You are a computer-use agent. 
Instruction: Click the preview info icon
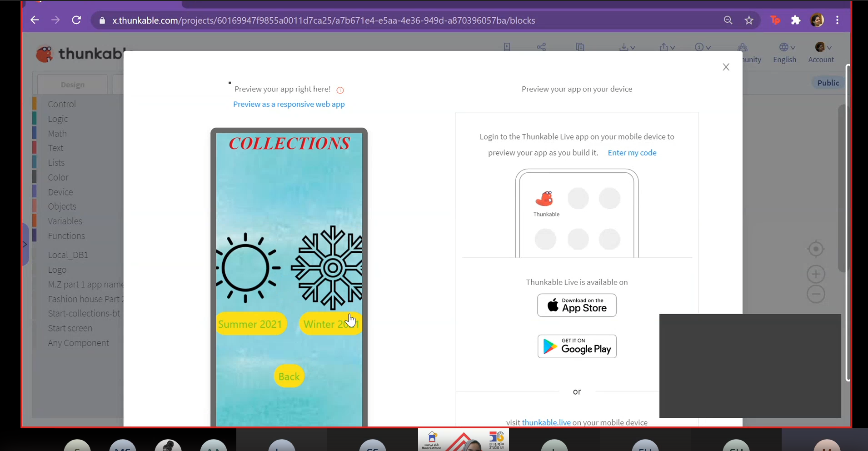[340, 90]
